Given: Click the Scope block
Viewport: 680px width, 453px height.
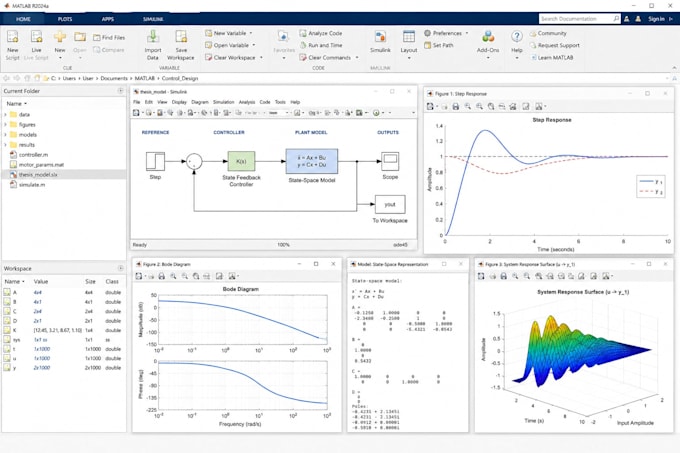Looking at the screenshot, I should click(x=390, y=161).
